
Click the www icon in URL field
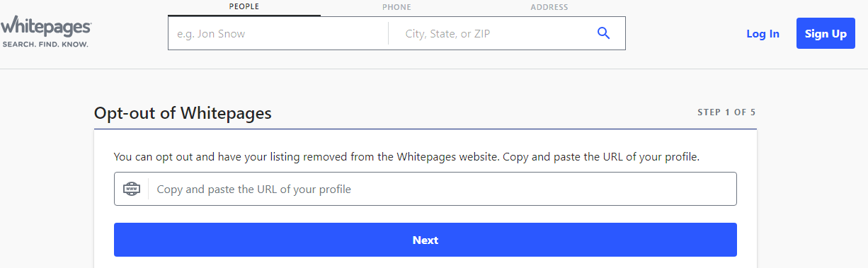pos(131,189)
